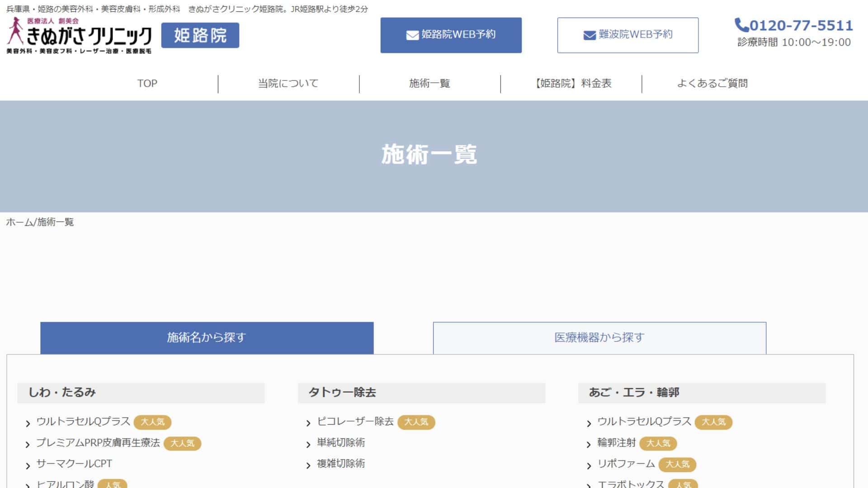This screenshot has height=488, width=868.
Task: Open よくあるご質問 menu item
Action: 712,84
